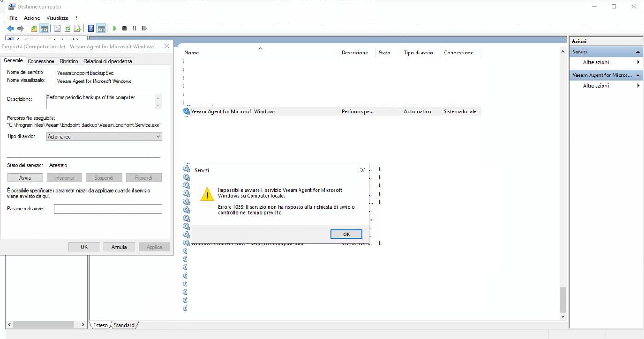Click the Riprendi button
This screenshot has width=644, height=339.
point(144,178)
